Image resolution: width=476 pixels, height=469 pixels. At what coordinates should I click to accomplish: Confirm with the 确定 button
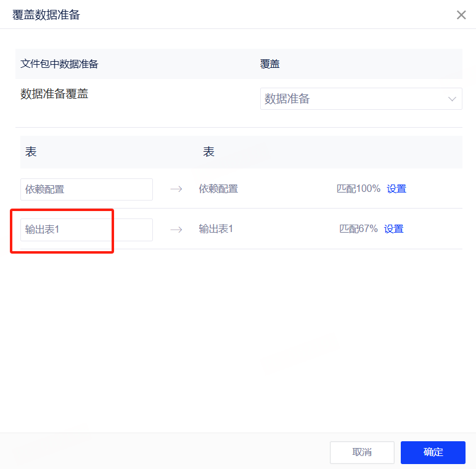tap(433, 452)
